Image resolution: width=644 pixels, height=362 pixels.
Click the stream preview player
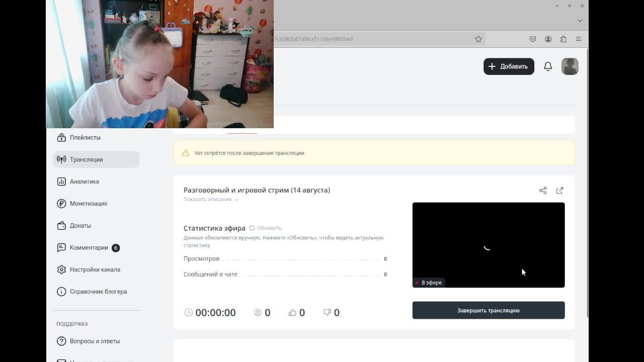[489, 245]
